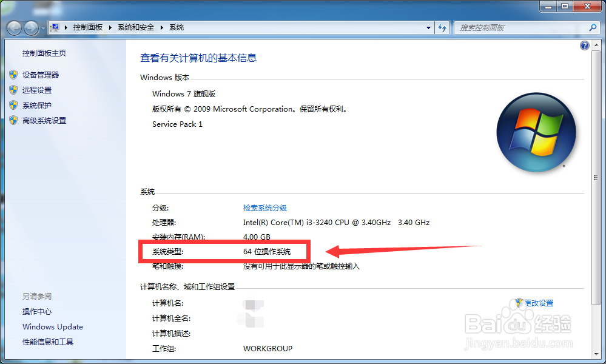
Task: Open recent pages dropdown beside navigation arrows
Action: pos(43,28)
